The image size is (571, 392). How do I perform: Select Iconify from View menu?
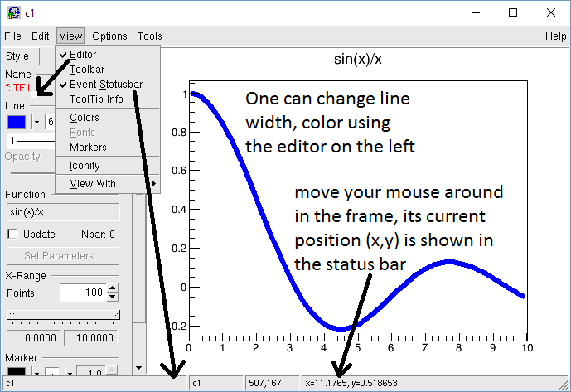tap(85, 166)
